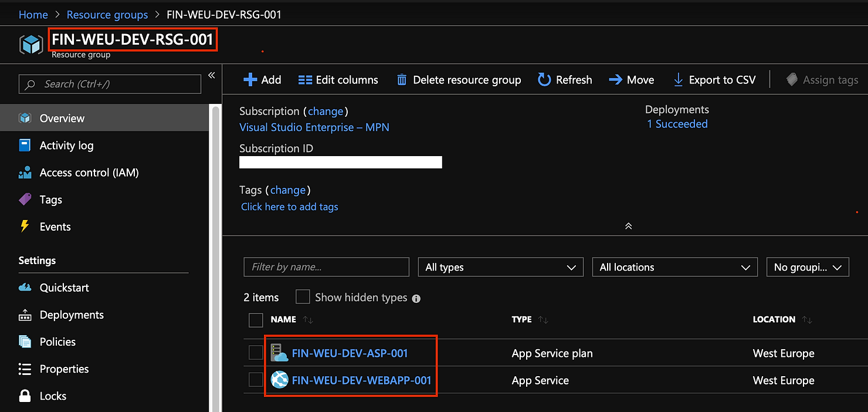868x412 pixels.
Task: Click the resource group cube icon
Action: point(32,45)
